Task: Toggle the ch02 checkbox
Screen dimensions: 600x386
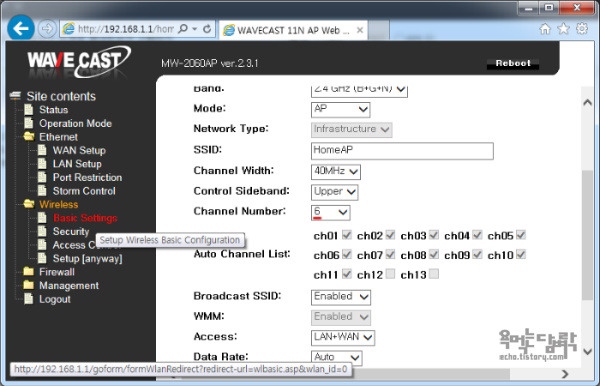Action: (x=390, y=235)
